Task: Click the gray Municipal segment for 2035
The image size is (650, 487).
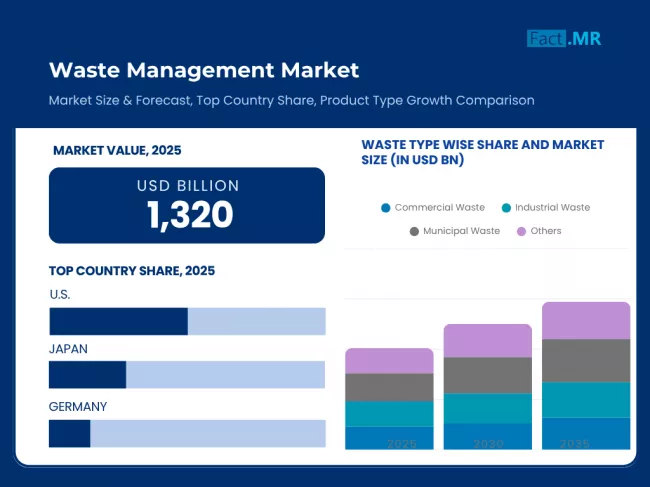Action: click(x=586, y=361)
